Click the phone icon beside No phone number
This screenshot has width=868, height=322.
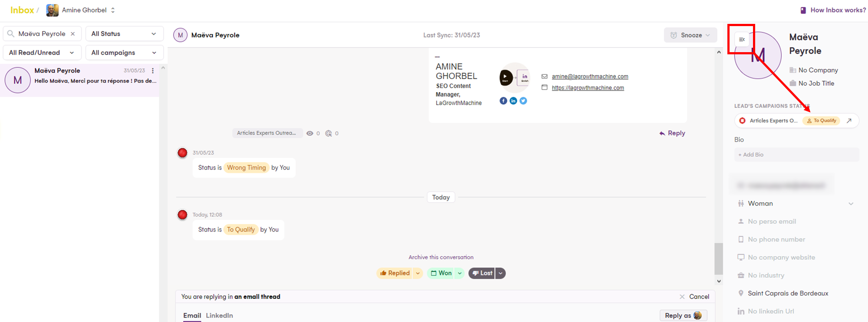pyautogui.click(x=741, y=239)
